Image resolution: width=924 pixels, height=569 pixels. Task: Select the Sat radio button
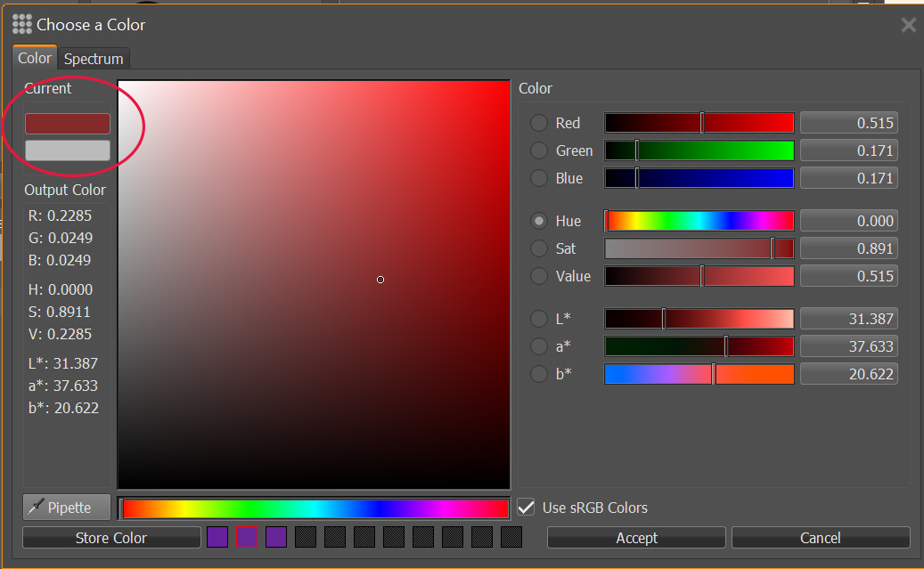click(539, 248)
